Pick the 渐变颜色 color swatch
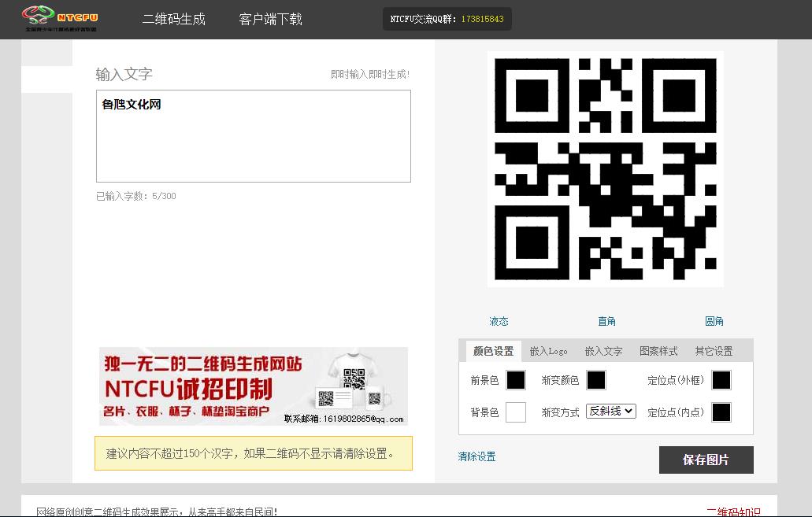The image size is (812, 517). pyautogui.click(x=596, y=380)
